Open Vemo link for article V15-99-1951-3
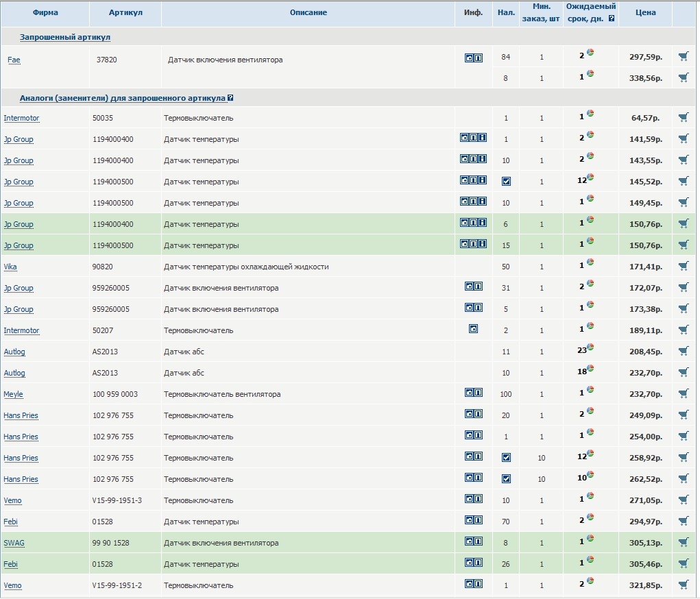 click(12, 500)
